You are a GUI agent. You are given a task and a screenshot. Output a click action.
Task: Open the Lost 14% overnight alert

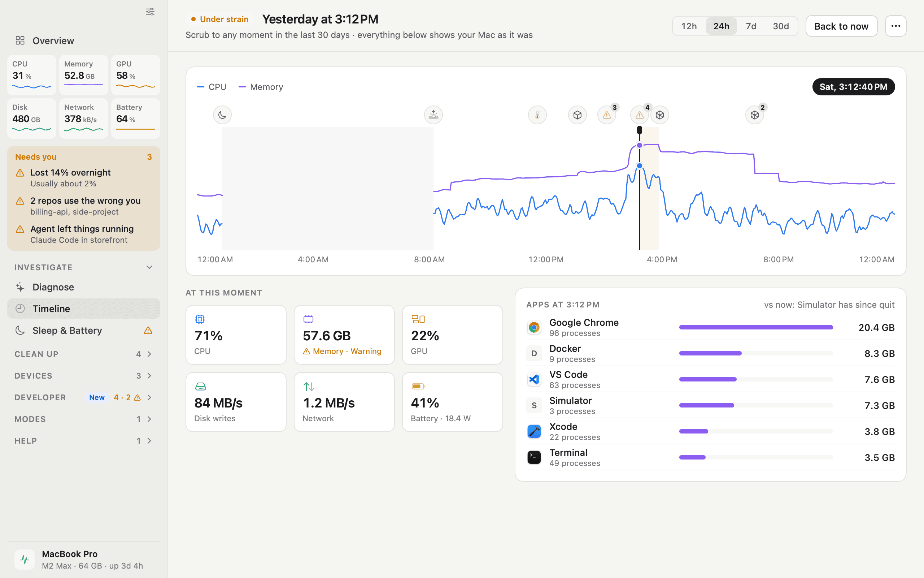pos(84,178)
